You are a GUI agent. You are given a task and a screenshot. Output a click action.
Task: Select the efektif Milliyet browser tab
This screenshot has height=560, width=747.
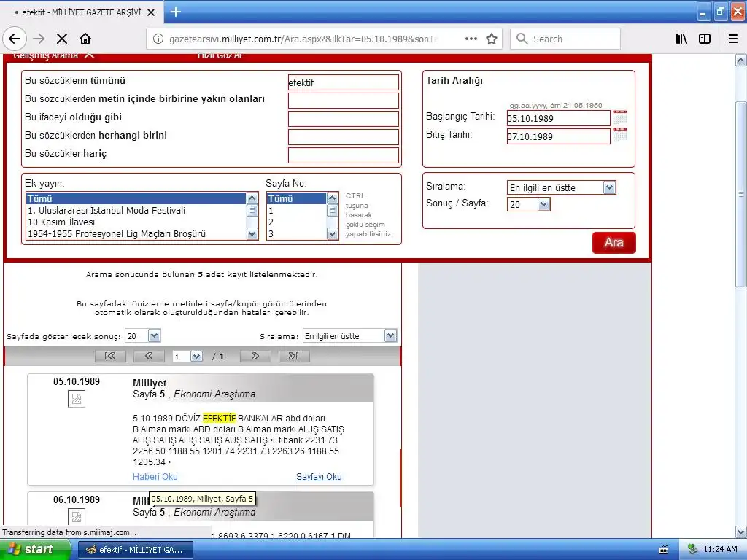(x=82, y=12)
